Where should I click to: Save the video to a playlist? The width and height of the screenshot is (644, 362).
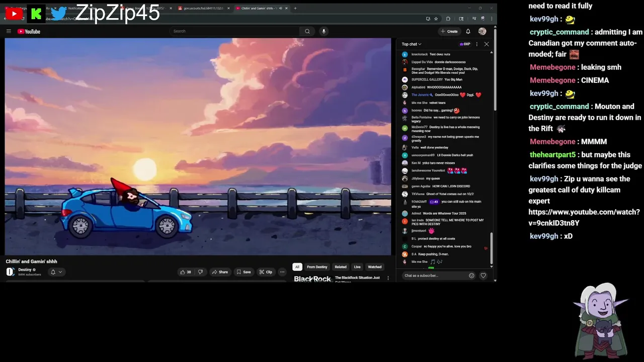244,272
